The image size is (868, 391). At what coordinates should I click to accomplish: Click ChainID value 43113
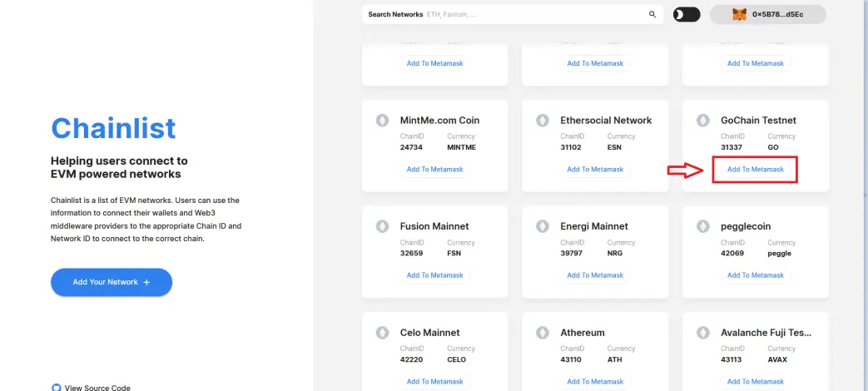click(732, 359)
